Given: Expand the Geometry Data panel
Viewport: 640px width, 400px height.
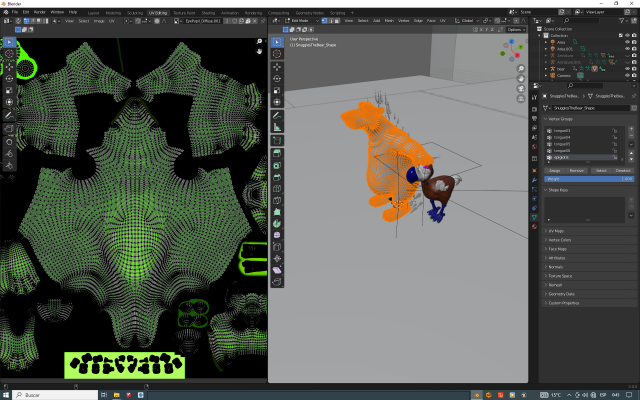Looking at the screenshot, I should tap(565, 294).
